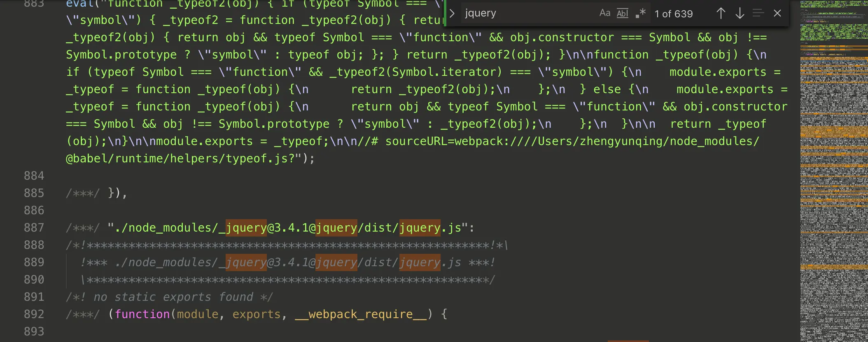This screenshot has height=342, width=868.
Task: Click the 'no static exports found' comment
Action: pos(173,297)
